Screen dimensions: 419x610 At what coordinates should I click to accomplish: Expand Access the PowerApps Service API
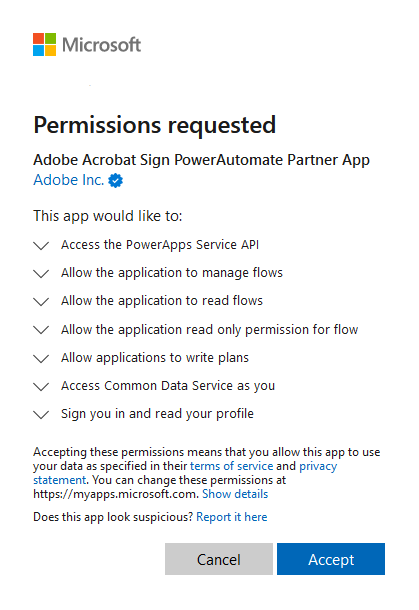point(41,245)
